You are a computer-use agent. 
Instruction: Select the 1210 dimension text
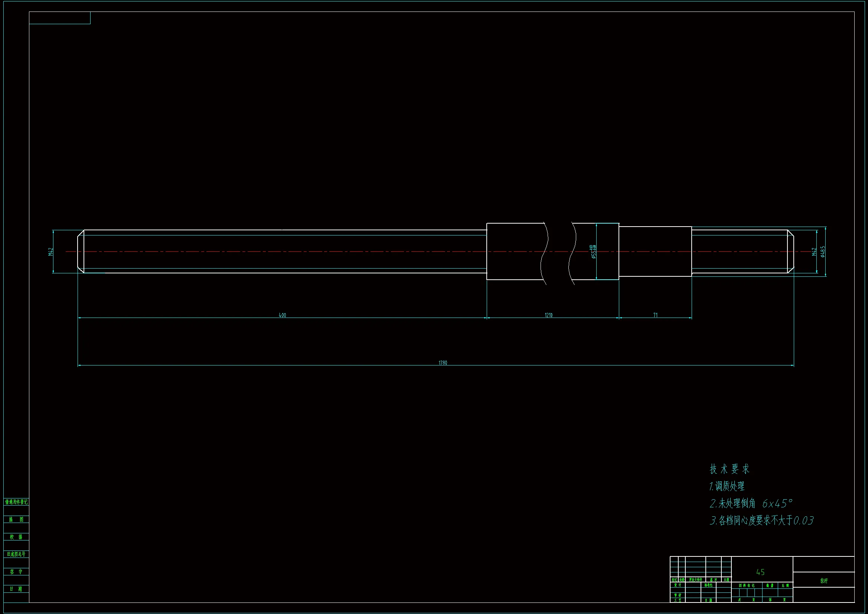pyautogui.click(x=549, y=315)
